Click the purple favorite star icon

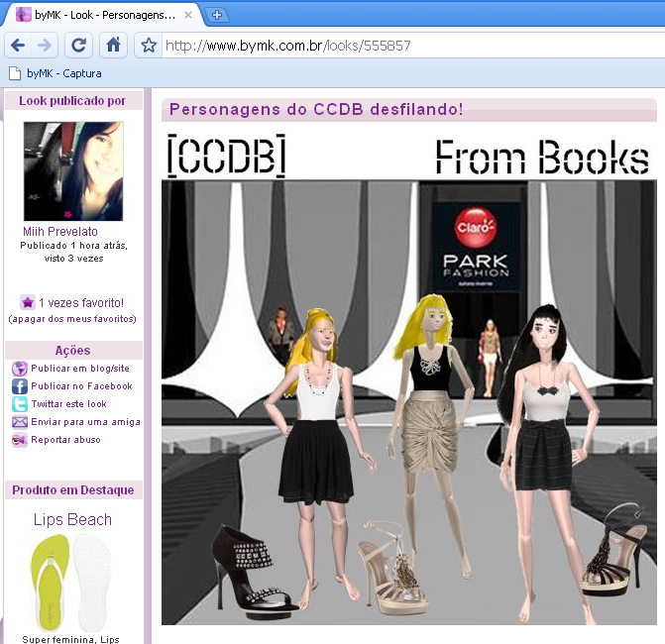pos(28,302)
